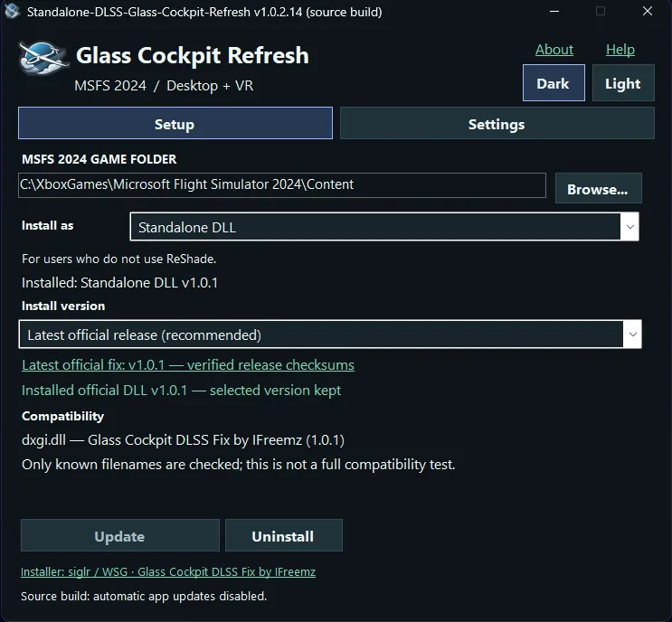Click Latest official release (recommended) combo box
The width and height of the screenshot is (672, 622).
(330, 335)
